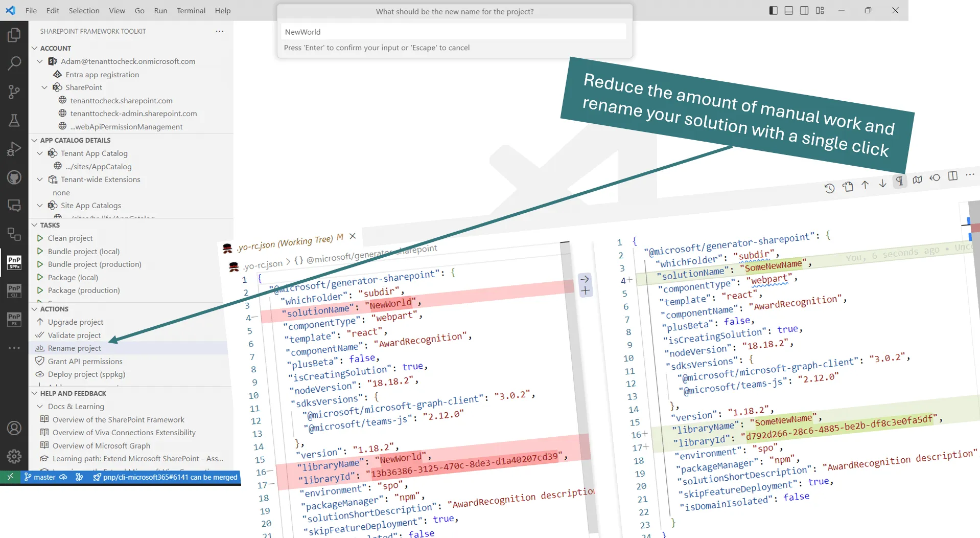
Task: Open the GitHub view in activity bar
Action: click(14, 177)
